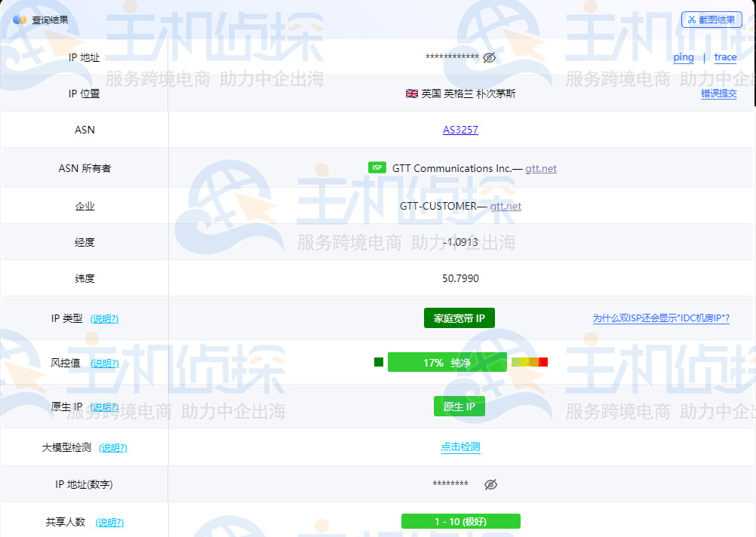The height and width of the screenshot is (537, 756).
Task: Reveal the masked IP address with the eye icon
Action: coord(487,57)
